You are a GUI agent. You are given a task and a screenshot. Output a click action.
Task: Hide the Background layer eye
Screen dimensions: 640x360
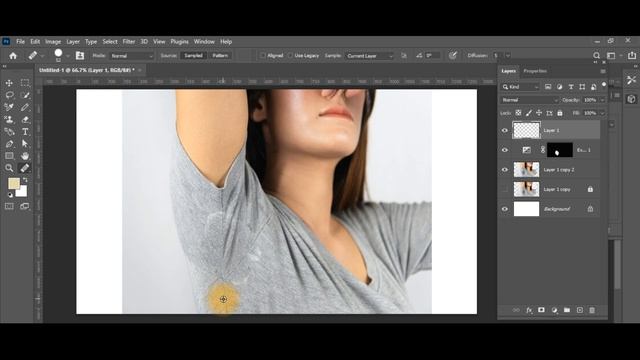click(504, 209)
